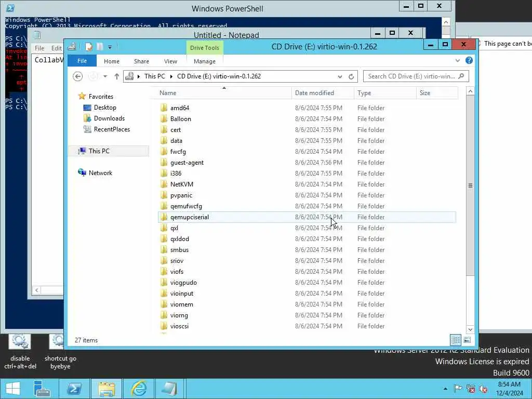Open Explorer Help question mark icon

(469, 60)
